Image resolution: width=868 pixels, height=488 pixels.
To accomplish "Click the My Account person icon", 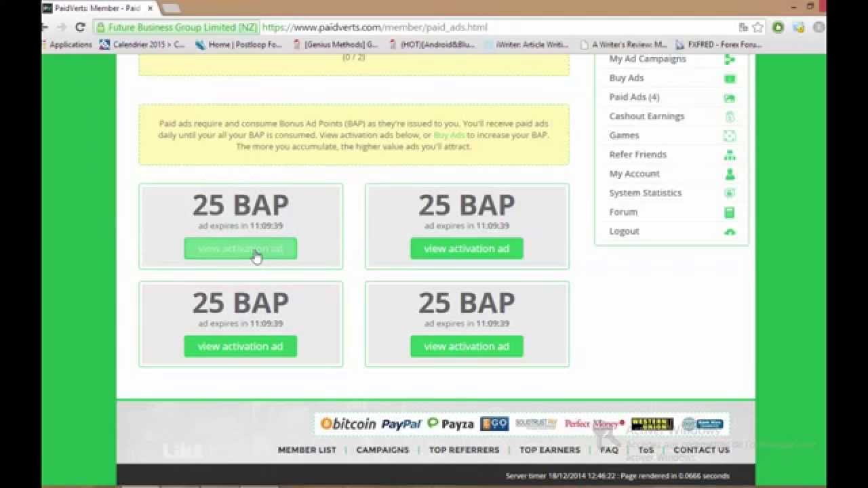I will [x=730, y=174].
